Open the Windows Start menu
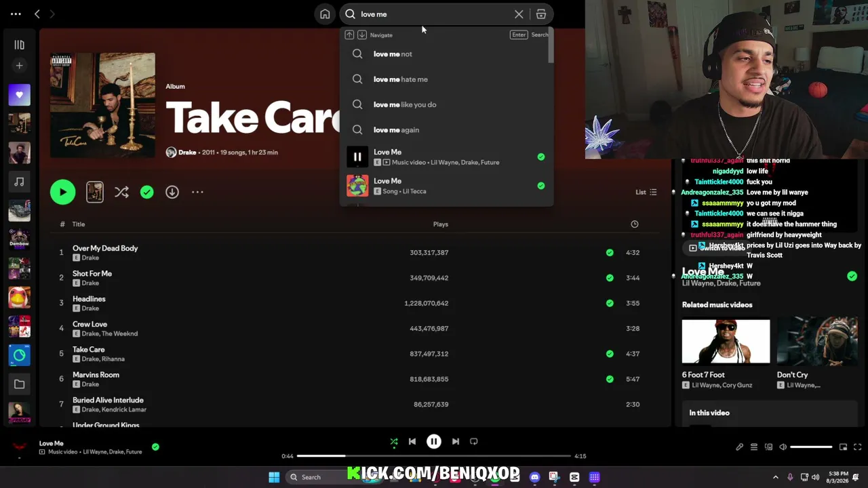Viewport: 868px width, 488px height. coord(274,477)
